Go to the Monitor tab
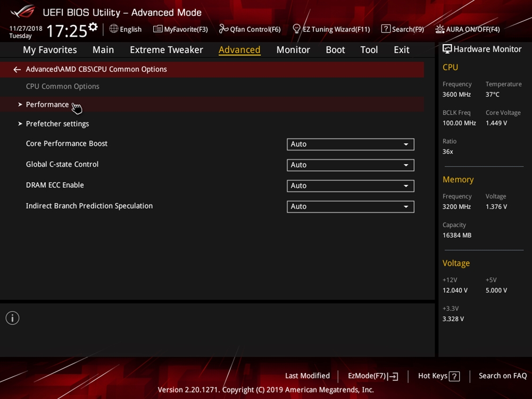 (293, 50)
